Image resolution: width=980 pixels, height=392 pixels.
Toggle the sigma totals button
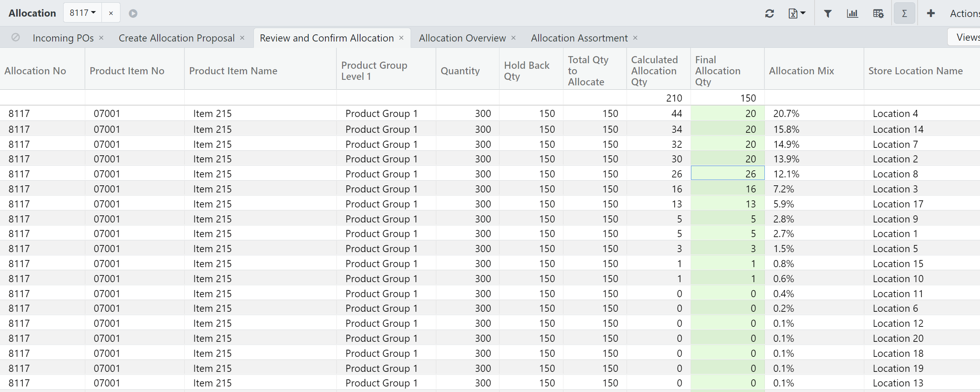point(904,13)
